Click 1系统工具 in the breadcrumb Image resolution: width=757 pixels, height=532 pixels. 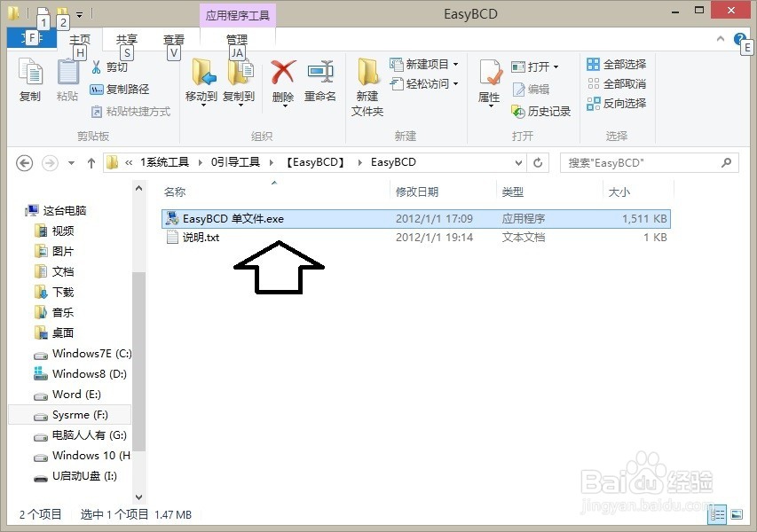164,162
